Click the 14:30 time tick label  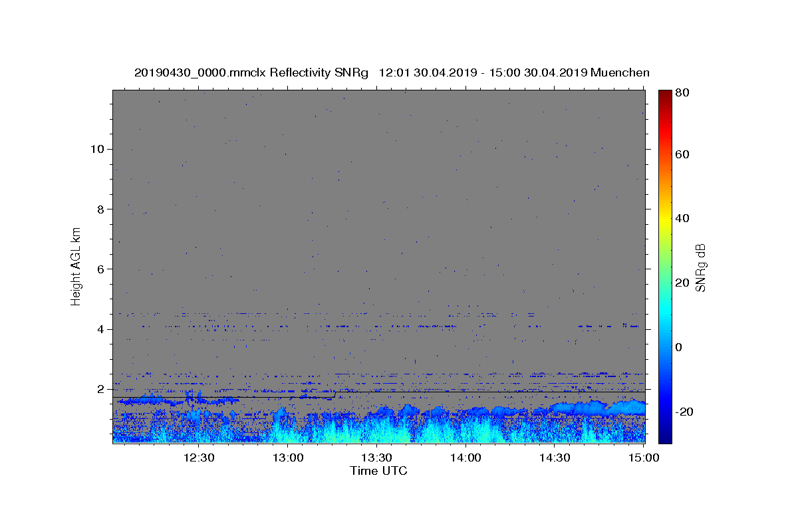point(555,458)
